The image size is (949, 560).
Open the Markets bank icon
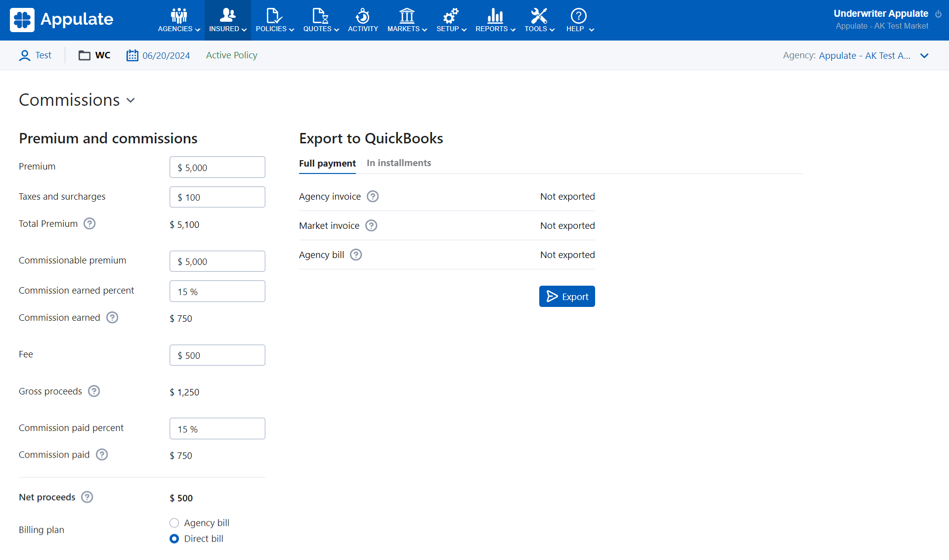(407, 16)
